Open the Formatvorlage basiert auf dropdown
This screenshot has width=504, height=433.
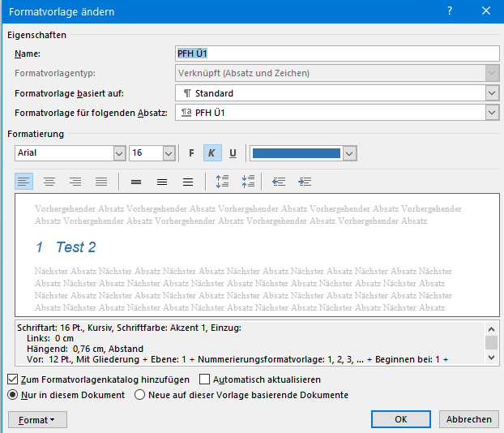[x=492, y=93]
